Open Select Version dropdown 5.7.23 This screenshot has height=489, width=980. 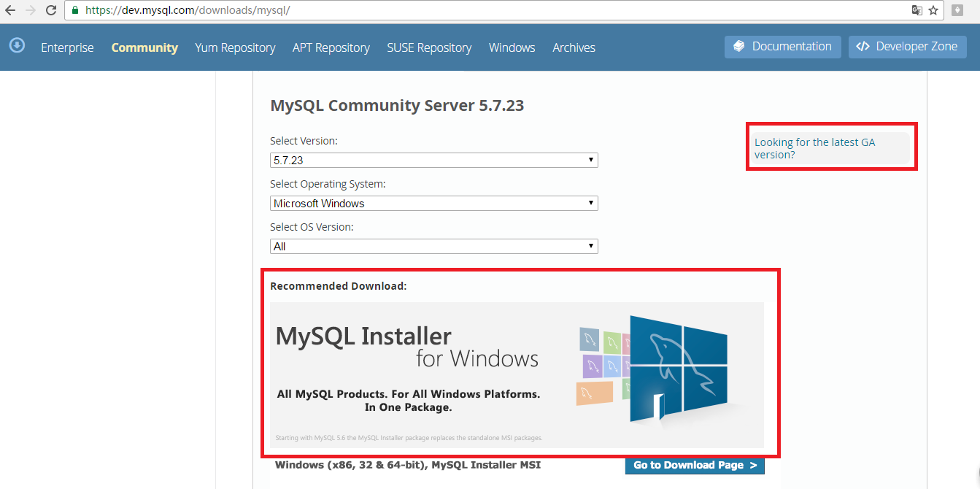tap(434, 160)
